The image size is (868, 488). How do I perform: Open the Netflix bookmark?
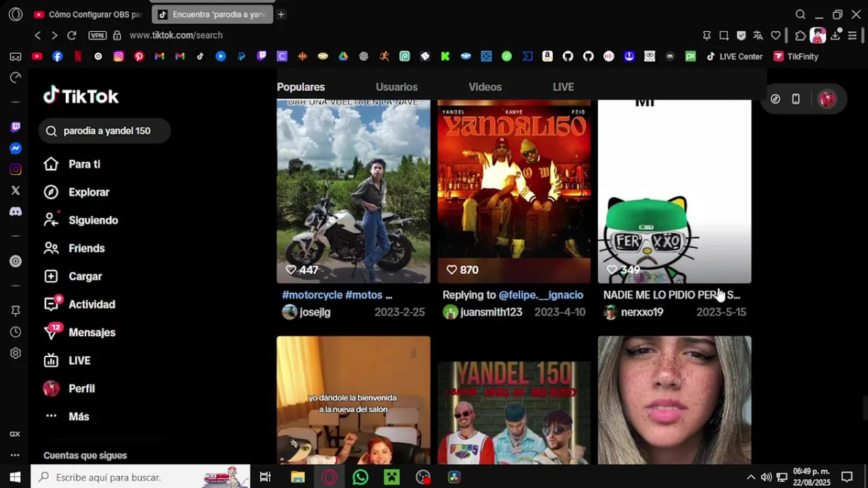[78, 56]
